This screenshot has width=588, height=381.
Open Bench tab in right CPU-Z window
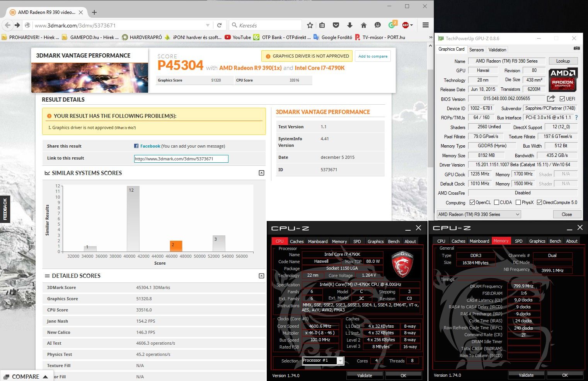pos(555,241)
